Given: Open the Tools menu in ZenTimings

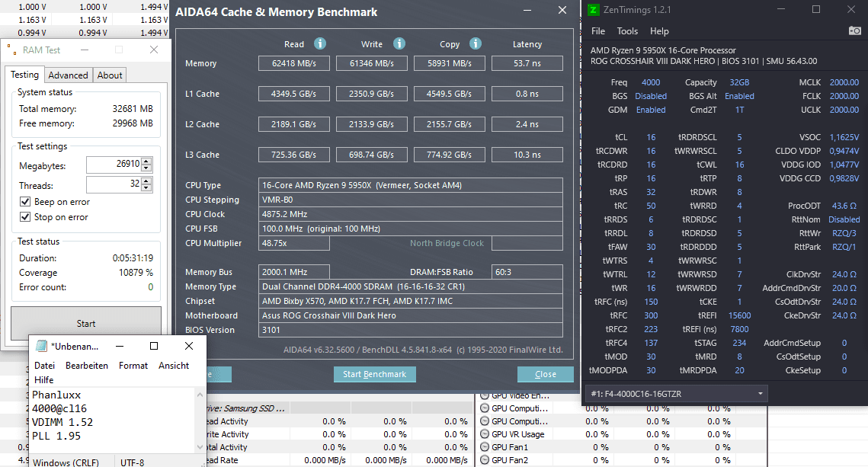Looking at the screenshot, I should 627,31.
